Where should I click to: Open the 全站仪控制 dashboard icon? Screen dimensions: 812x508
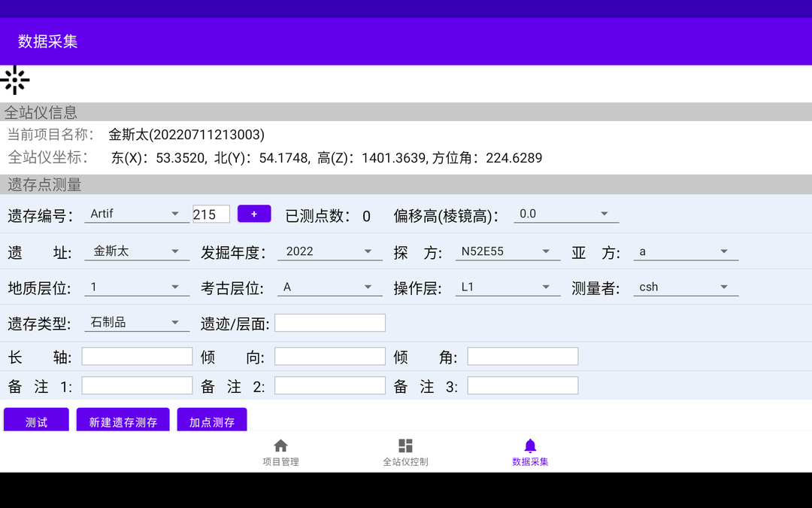click(405, 446)
